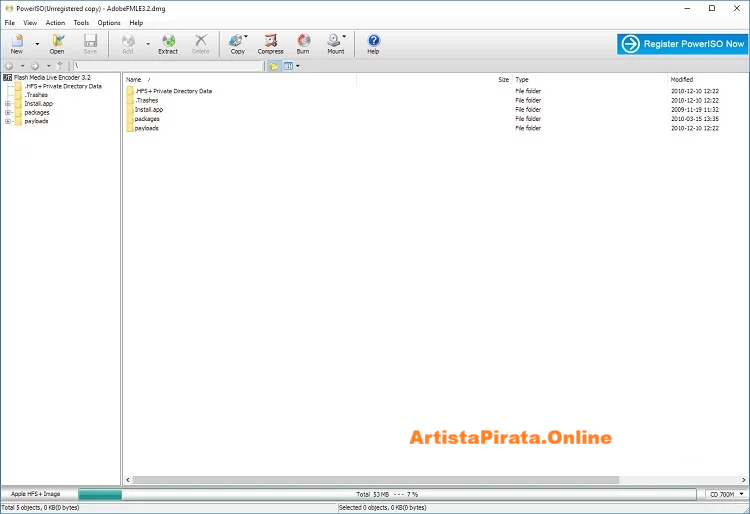Click the Install.app folder icon in list
The width and height of the screenshot is (750, 514).
coord(130,109)
